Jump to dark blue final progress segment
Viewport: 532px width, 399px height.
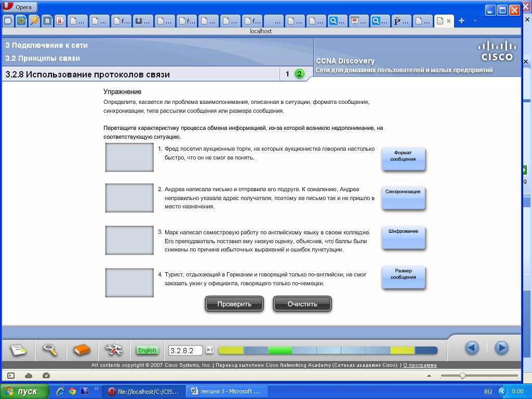click(426, 350)
